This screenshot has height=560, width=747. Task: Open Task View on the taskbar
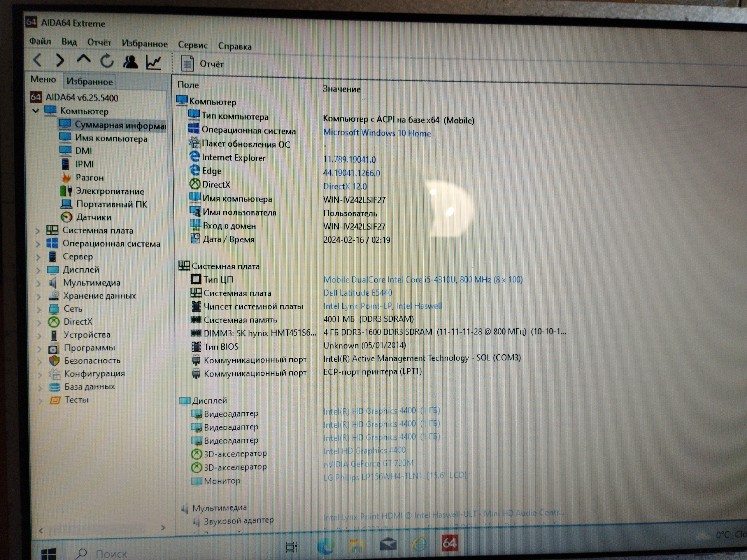(x=291, y=547)
